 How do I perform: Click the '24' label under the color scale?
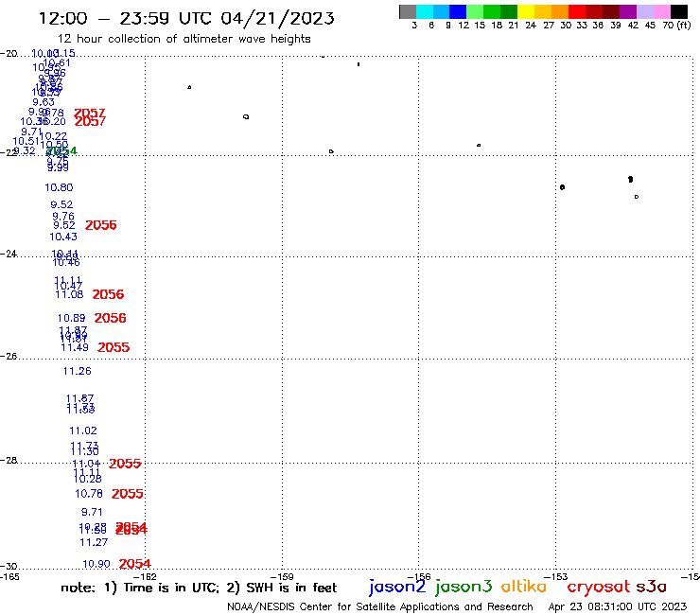[x=531, y=25]
